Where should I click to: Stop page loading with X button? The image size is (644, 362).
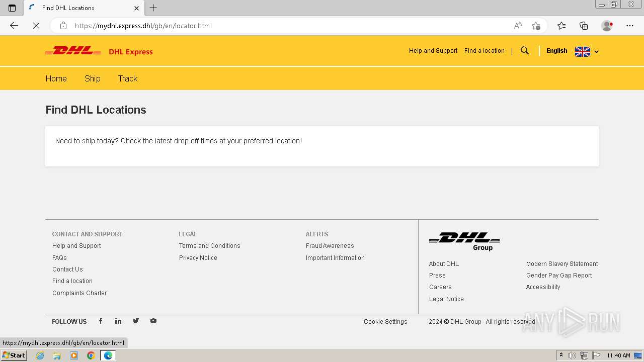(x=36, y=26)
